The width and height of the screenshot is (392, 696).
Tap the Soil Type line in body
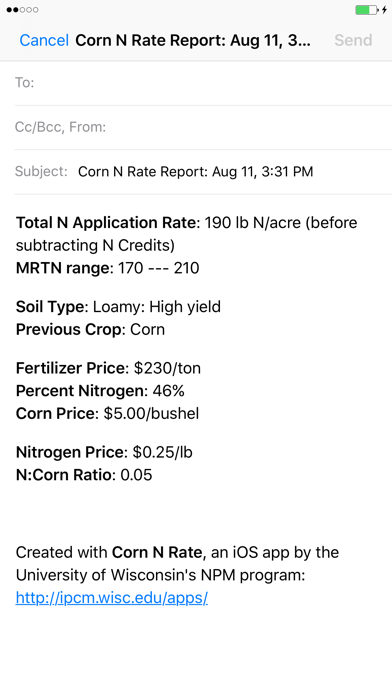click(118, 307)
